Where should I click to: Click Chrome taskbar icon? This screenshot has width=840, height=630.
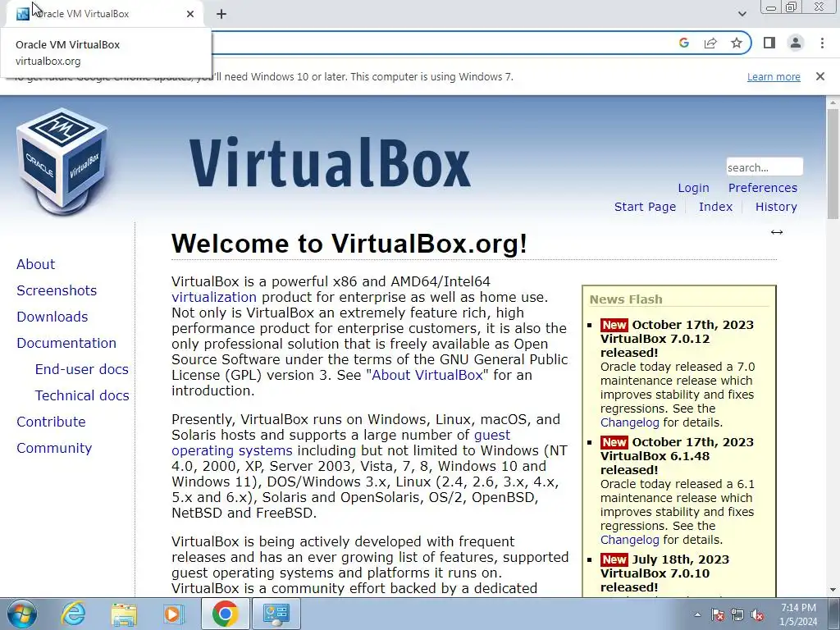point(225,614)
